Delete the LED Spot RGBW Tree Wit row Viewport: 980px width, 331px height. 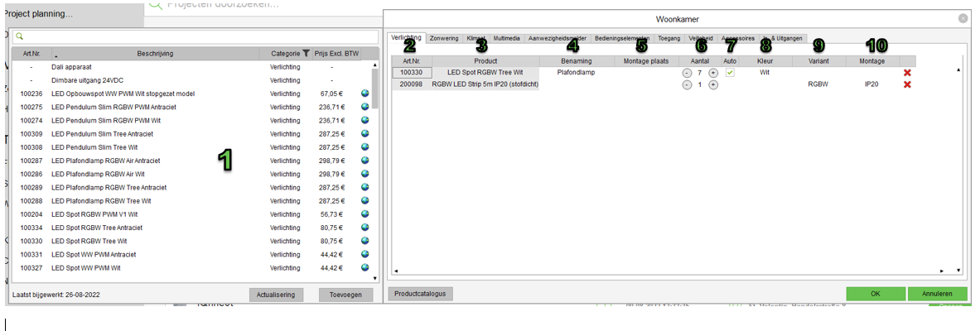tap(907, 73)
